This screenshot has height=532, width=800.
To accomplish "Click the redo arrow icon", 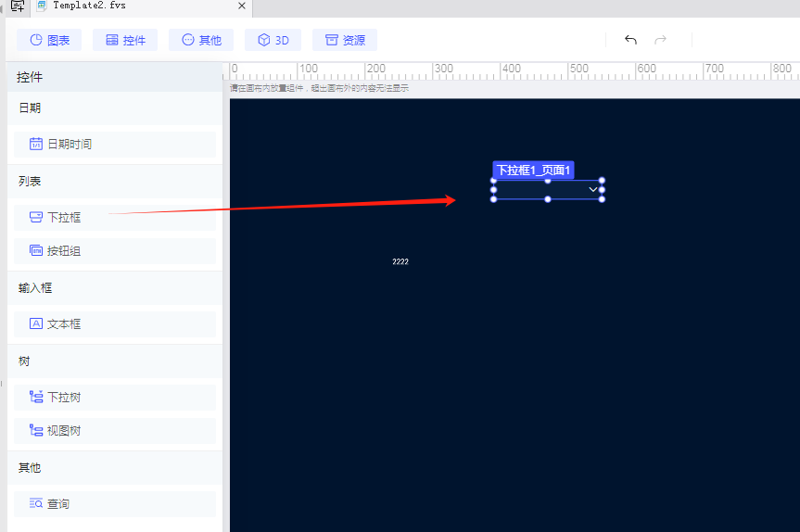I will point(660,40).
